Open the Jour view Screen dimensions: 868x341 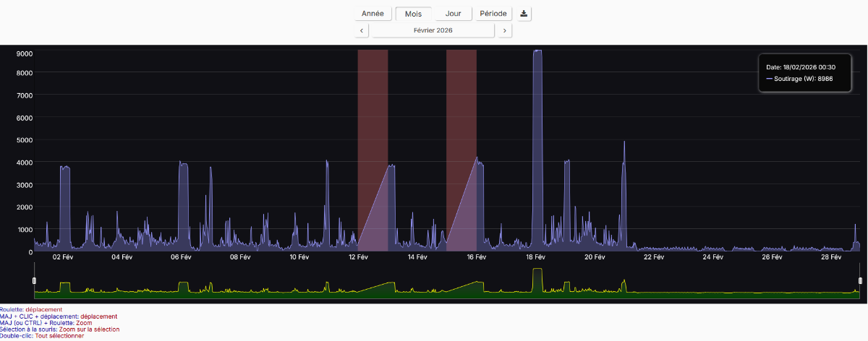[x=454, y=14]
